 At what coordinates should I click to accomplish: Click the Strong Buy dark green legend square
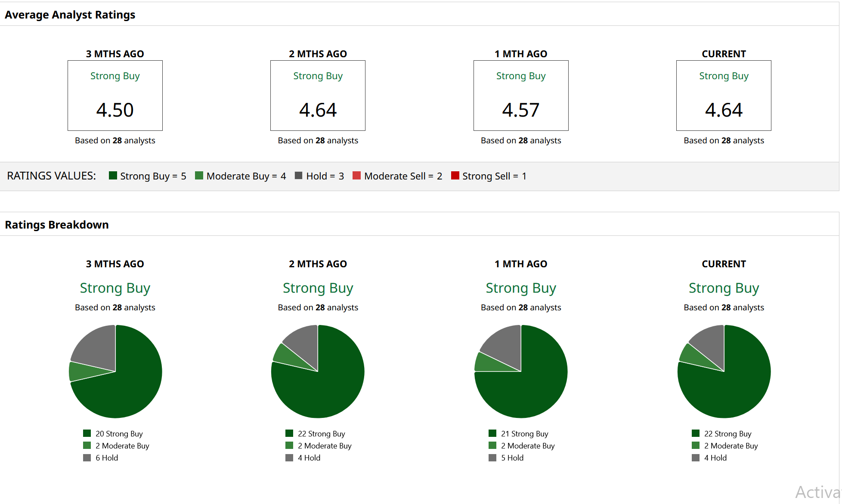click(x=113, y=175)
